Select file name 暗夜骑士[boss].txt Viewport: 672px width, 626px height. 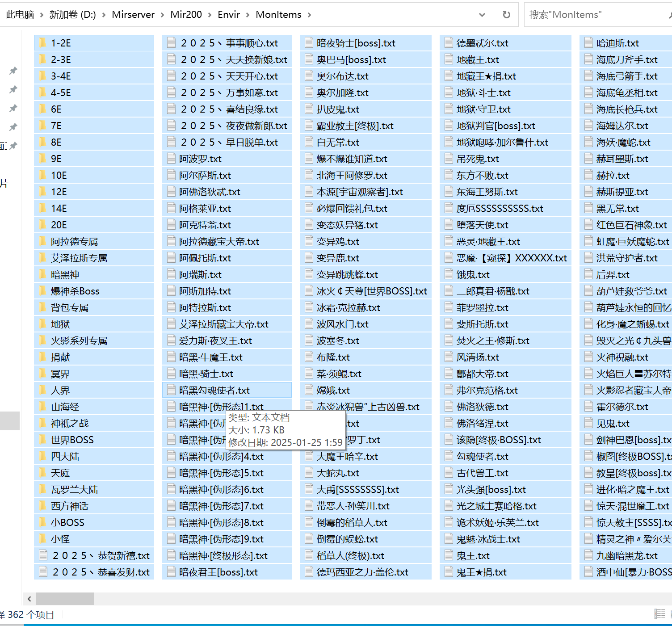(356, 43)
